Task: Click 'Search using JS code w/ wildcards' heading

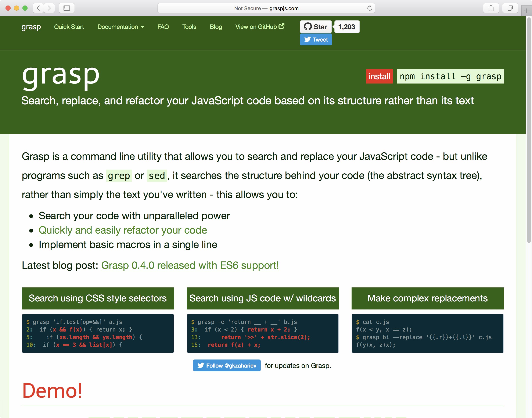Action: [x=263, y=298]
